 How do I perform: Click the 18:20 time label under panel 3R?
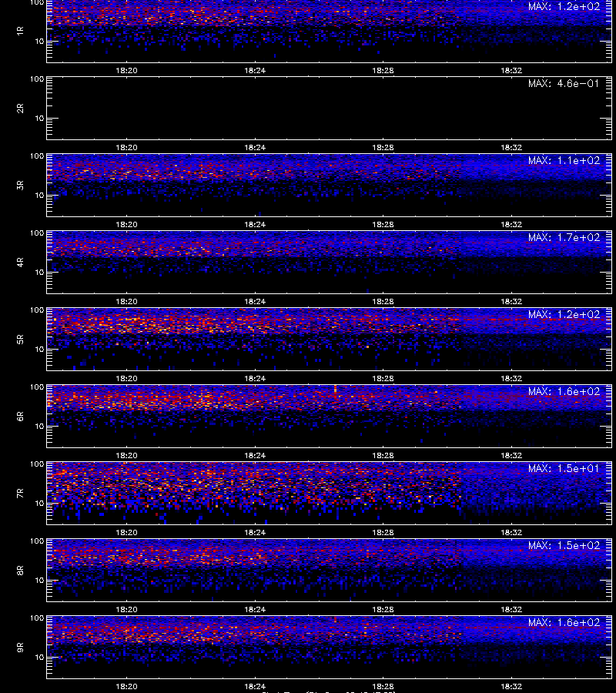[126, 225]
